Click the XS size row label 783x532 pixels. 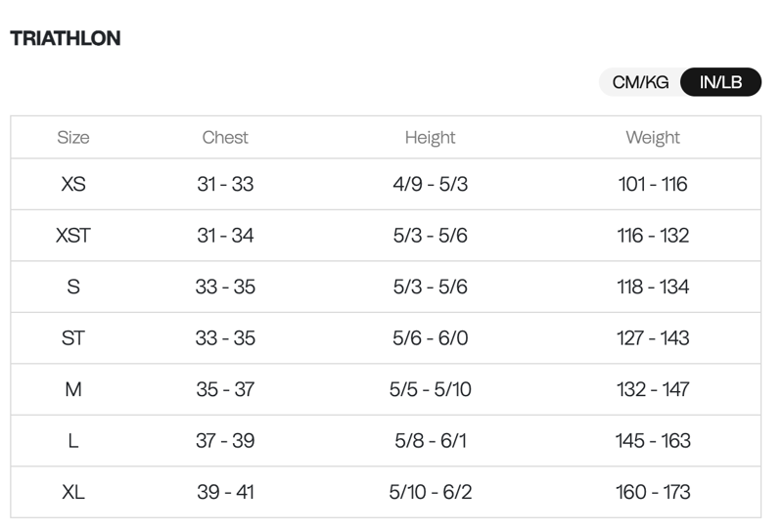(x=73, y=184)
